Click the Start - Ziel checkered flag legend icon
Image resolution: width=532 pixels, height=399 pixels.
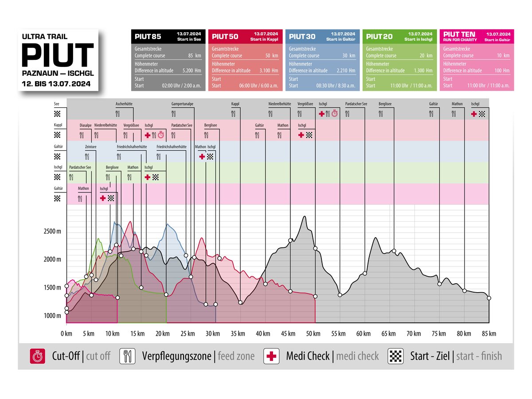point(395,356)
